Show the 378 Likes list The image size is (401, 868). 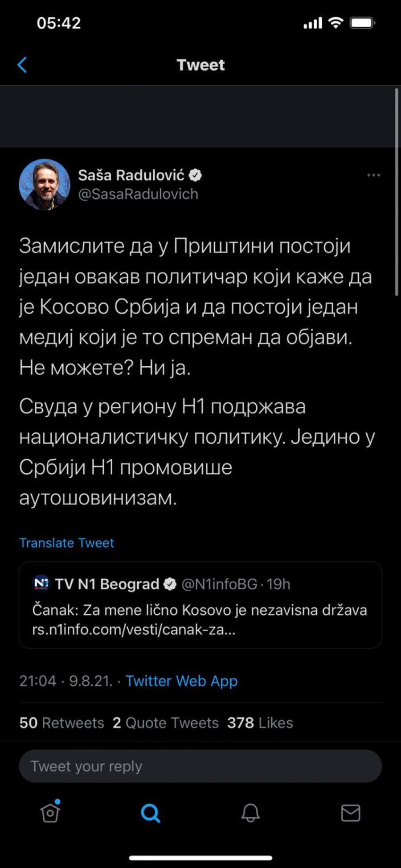[260, 723]
